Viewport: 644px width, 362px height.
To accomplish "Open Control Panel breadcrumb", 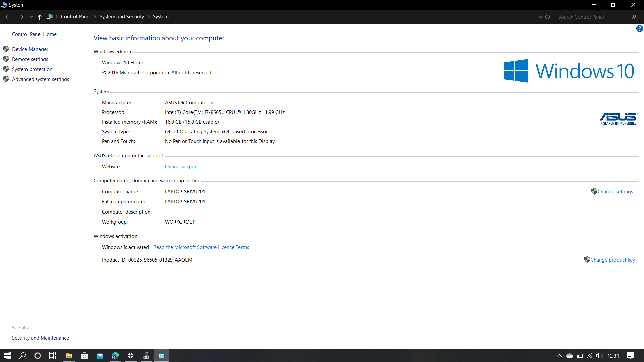I will (x=75, y=17).
